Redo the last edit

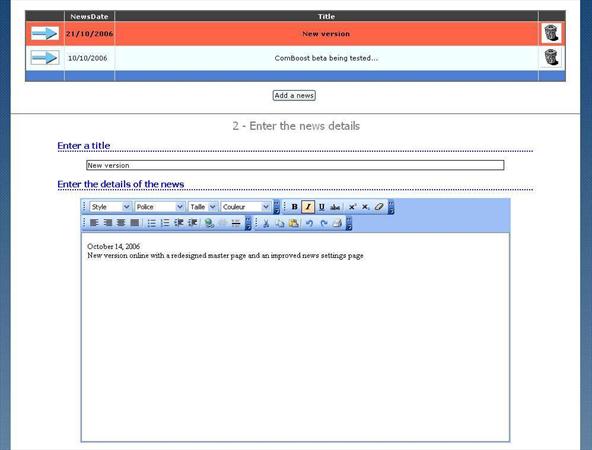324,223
